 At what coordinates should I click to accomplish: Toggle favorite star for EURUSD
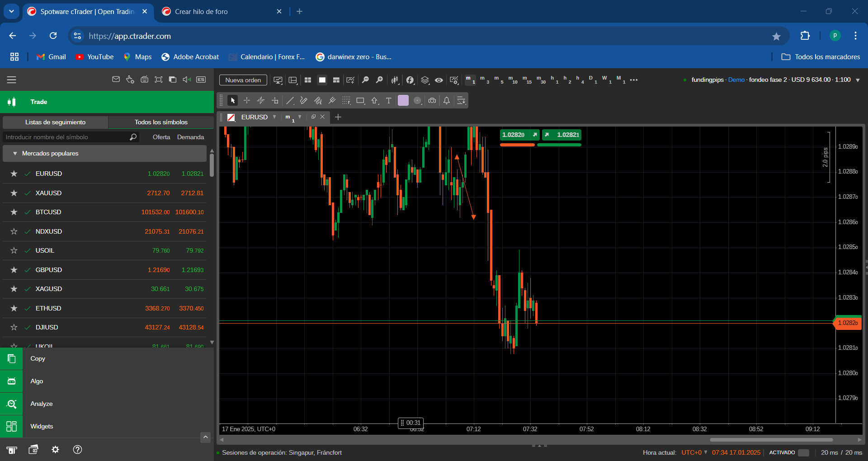coord(14,174)
